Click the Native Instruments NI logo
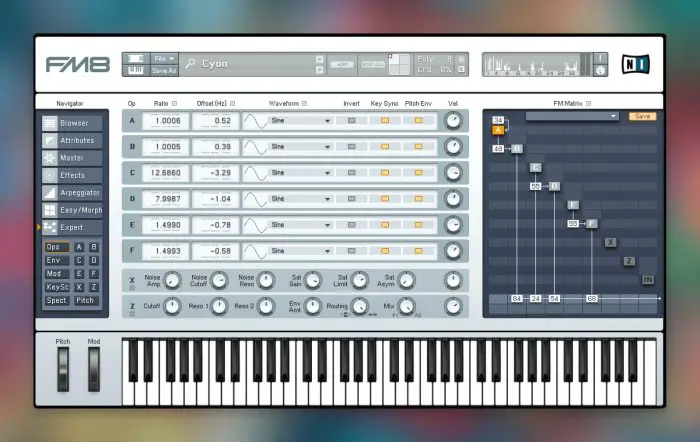This screenshot has height=442, width=700. [636, 64]
